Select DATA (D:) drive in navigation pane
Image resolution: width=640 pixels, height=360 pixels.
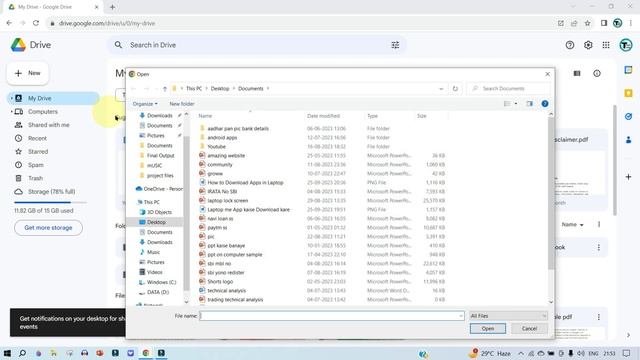click(x=158, y=292)
